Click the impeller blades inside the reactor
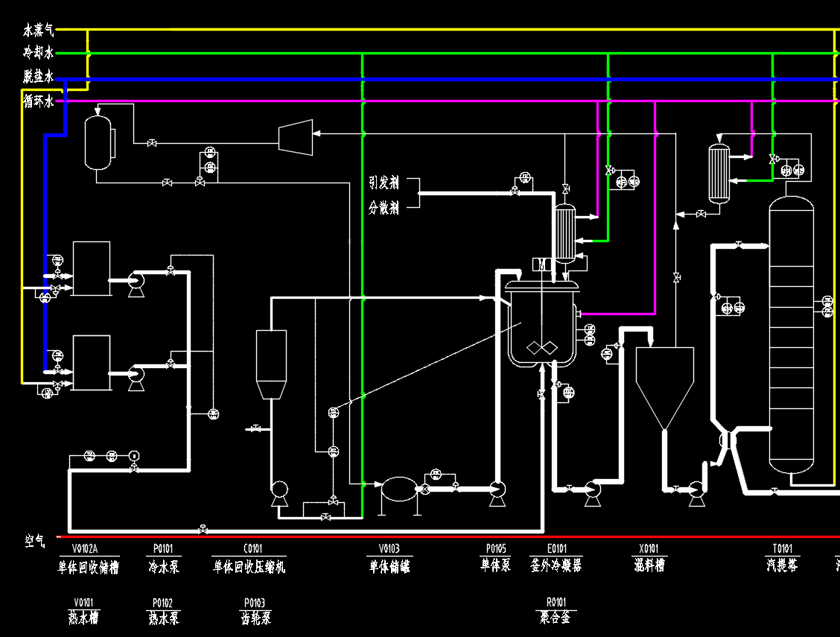The width and height of the screenshot is (840, 637). click(x=541, y=347)
